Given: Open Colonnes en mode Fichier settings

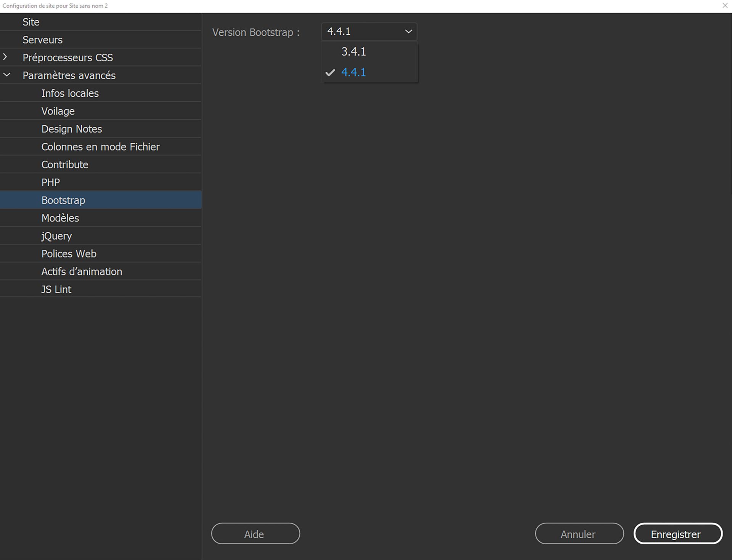Looking at the screenshot, I should coord(100,147).
